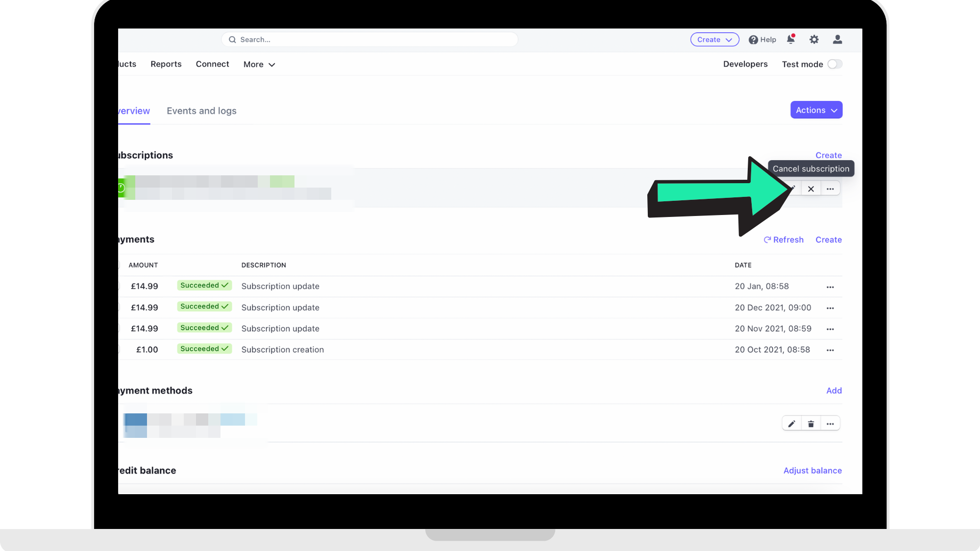Open the Create dropdown in the top bar
The width and height of the screenshot is (980, 551).
pyautogui.click(x=714, y=40)
